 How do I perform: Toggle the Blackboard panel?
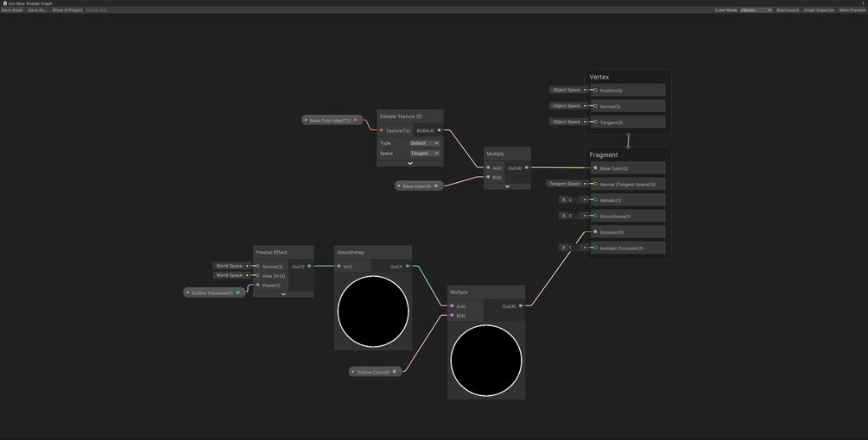click(x=787, y=10)
